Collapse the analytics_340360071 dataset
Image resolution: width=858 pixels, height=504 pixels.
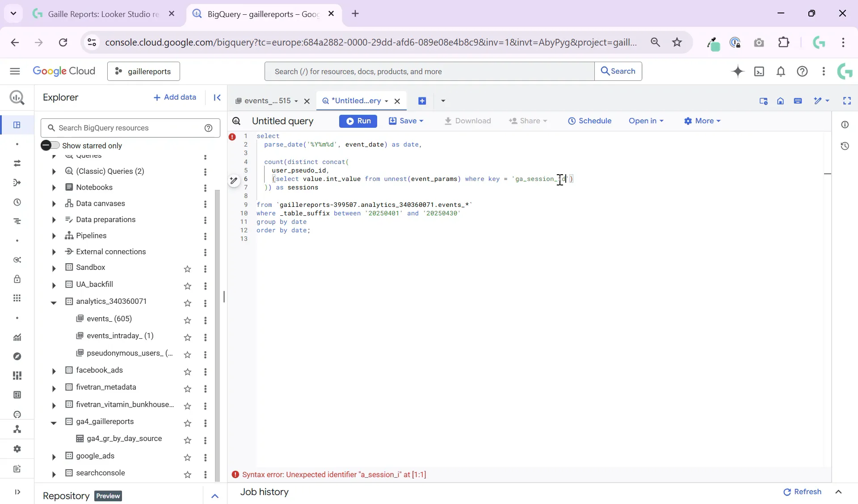(54, 302)
